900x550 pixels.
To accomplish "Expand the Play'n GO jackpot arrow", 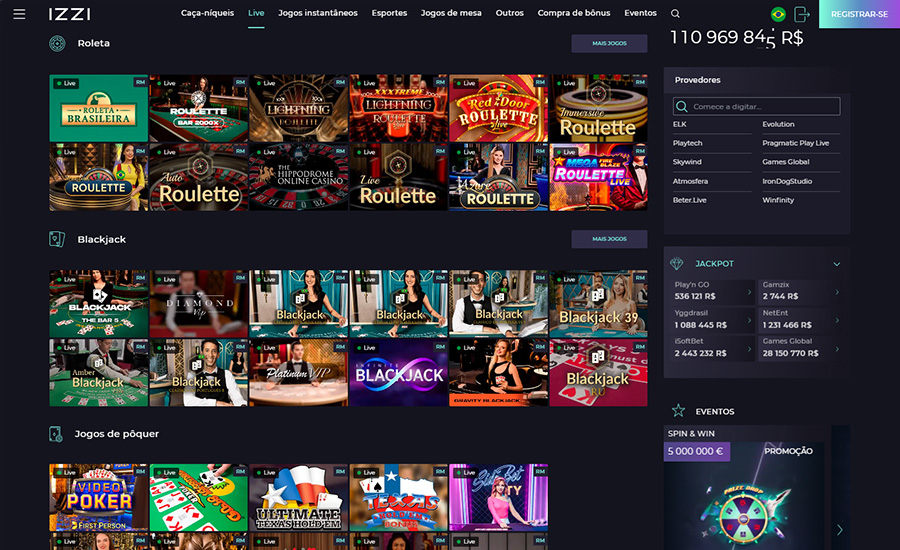I will [749, 292].
